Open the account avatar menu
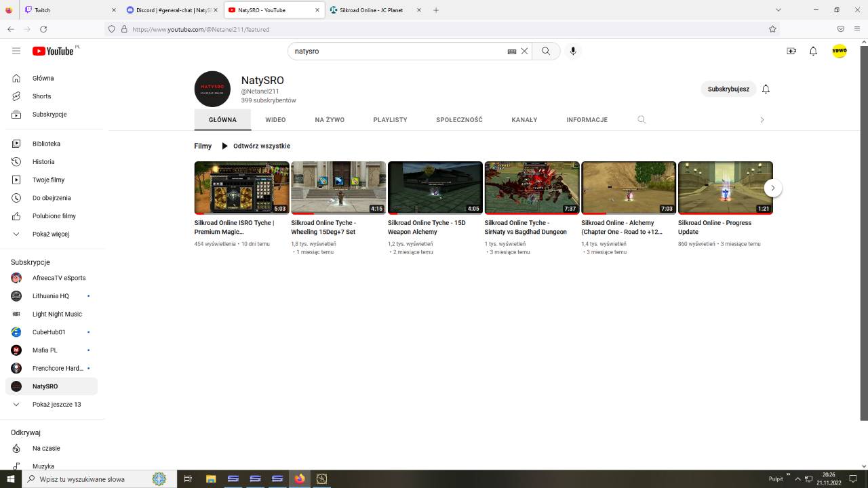Viewport: 868px width, 488px height. [x=840, y=51]
